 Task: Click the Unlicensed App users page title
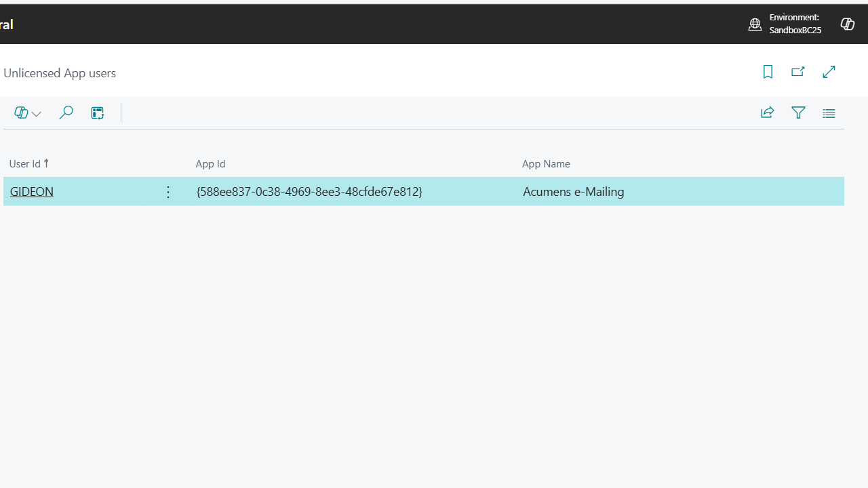[60, 73]
